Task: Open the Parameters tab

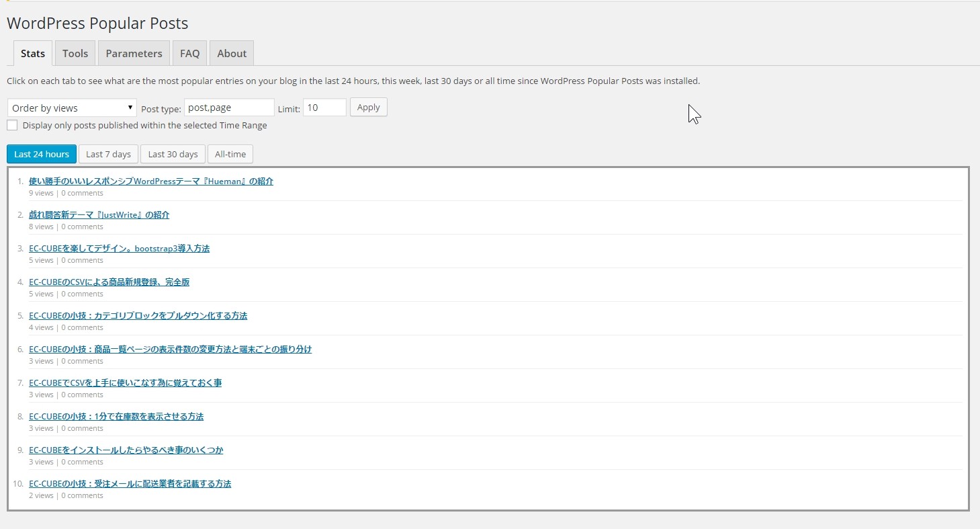Action: [134, 54]
